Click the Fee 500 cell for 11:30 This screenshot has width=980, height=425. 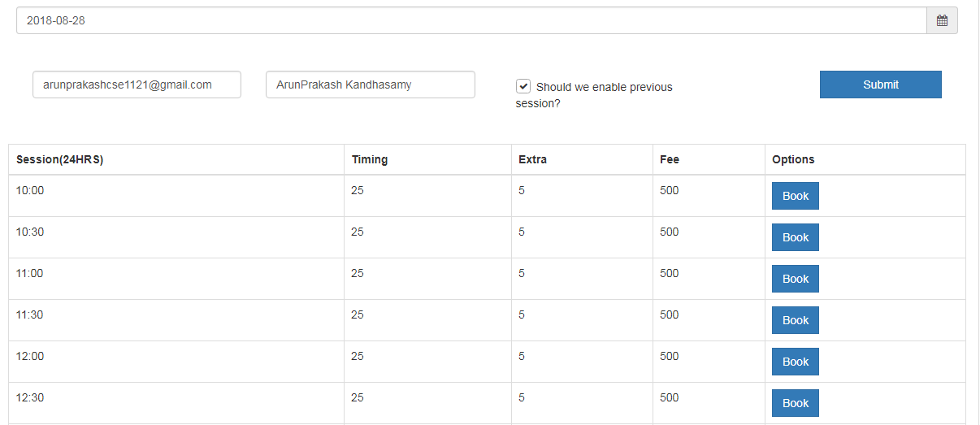pyautogui.click(x=669, y=314)
